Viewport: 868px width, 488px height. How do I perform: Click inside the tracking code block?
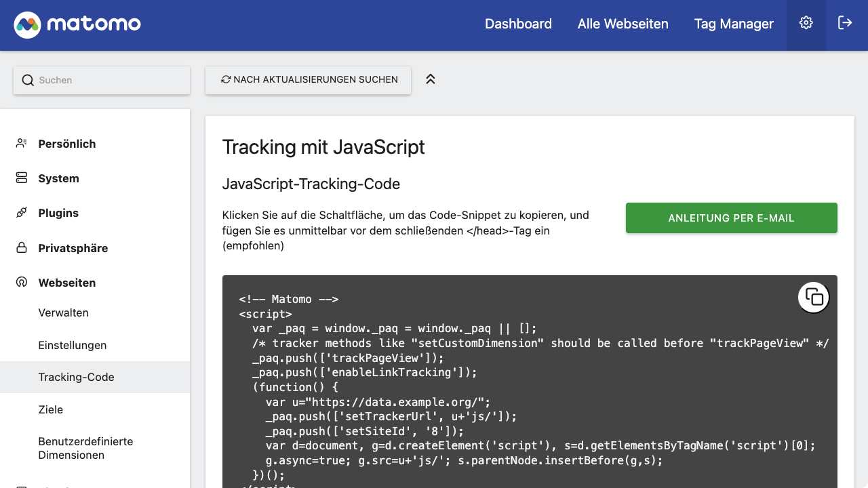tap(530, 382)
